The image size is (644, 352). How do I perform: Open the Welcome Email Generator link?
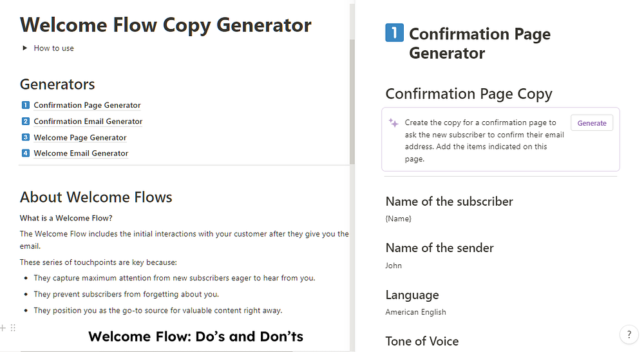[x=81, y=153]
